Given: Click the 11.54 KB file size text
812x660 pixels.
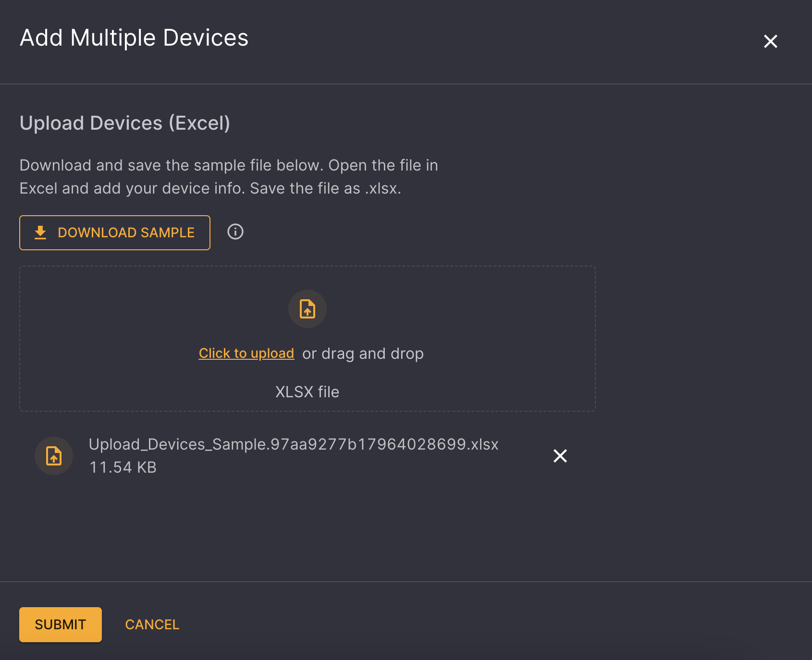Looking at the screenshot, I should point(123,467).
